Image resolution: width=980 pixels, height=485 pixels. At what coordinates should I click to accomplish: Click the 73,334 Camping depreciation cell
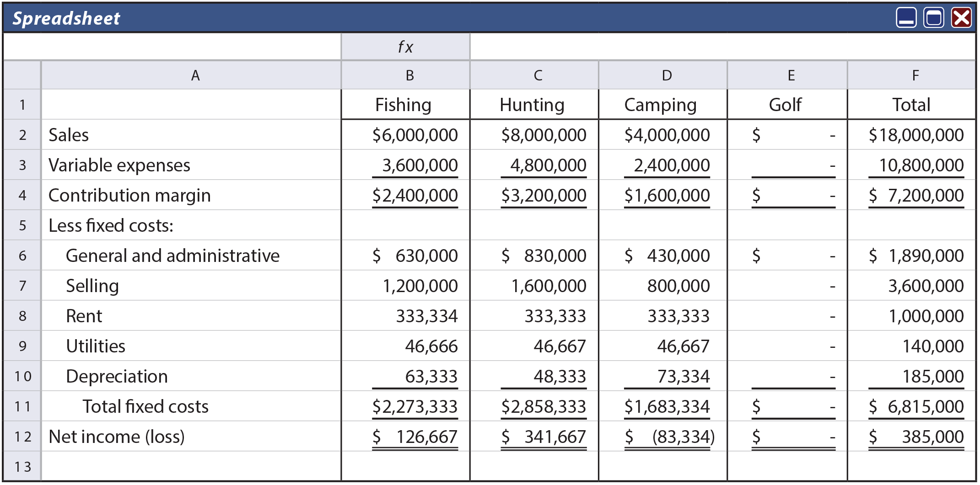coord(663,376)
